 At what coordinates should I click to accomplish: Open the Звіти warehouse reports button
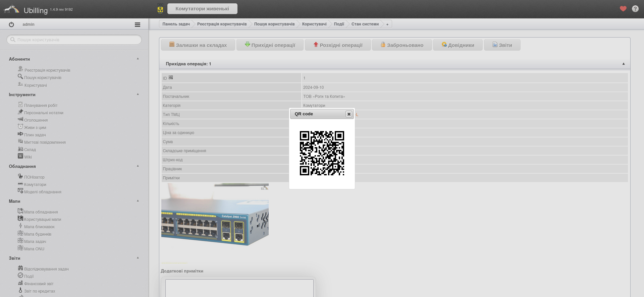[x=502, y=45]
